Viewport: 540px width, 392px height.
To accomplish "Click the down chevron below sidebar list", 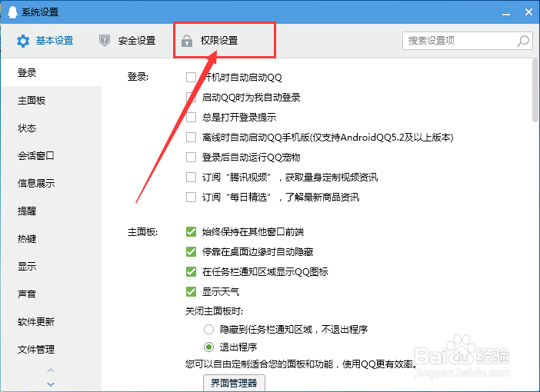I will coord(51,384).
